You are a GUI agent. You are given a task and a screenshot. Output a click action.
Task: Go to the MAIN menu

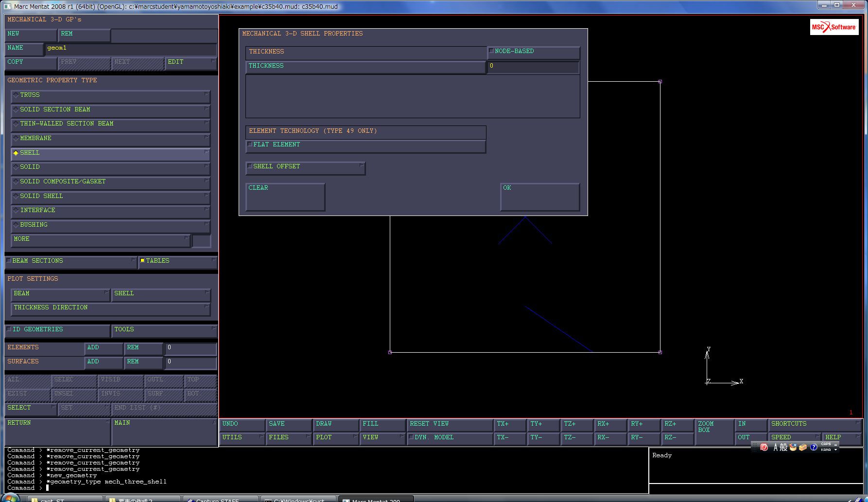(164, 430)
